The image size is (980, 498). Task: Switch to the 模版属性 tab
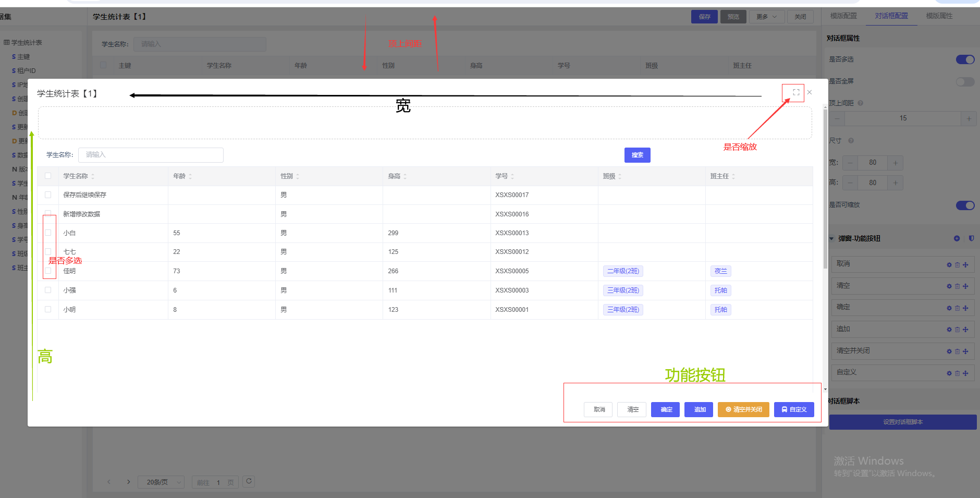(939, 16)
